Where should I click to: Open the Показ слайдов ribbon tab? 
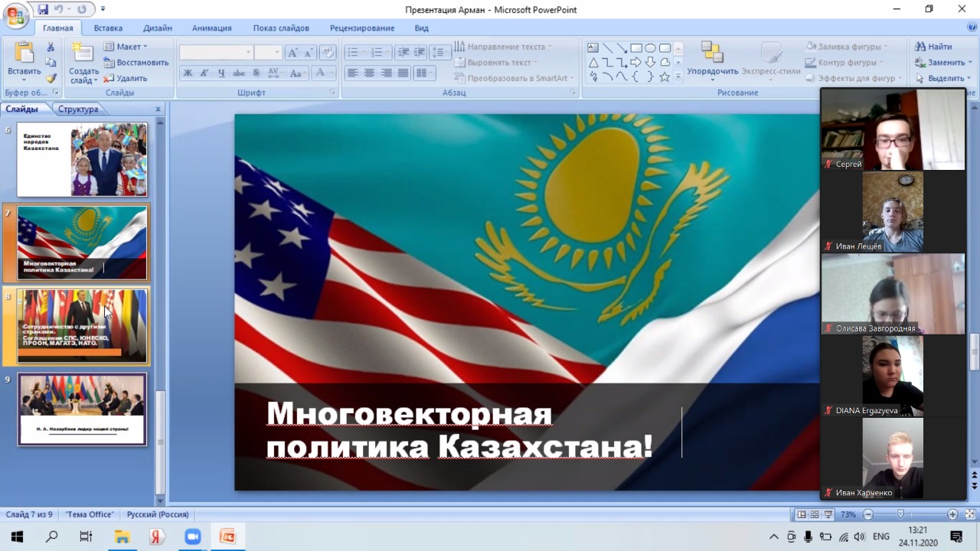tap(281, 28)
